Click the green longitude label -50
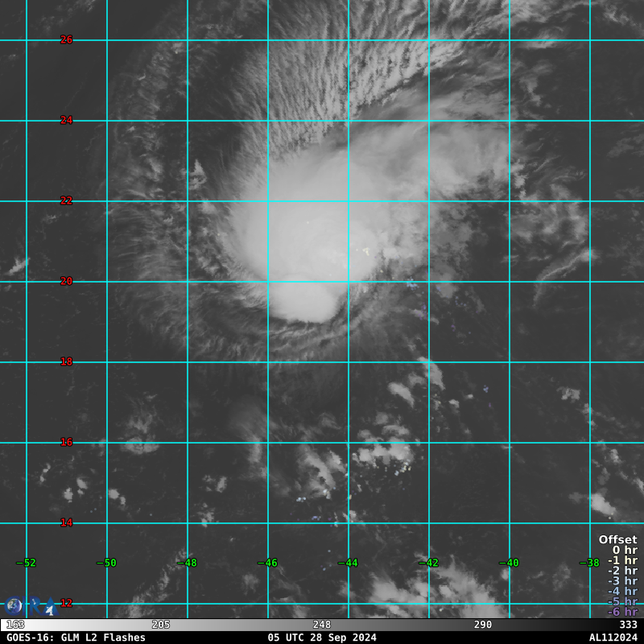Image resolution: width=644 pixels, height=644 pixels. tap(106, 563)
